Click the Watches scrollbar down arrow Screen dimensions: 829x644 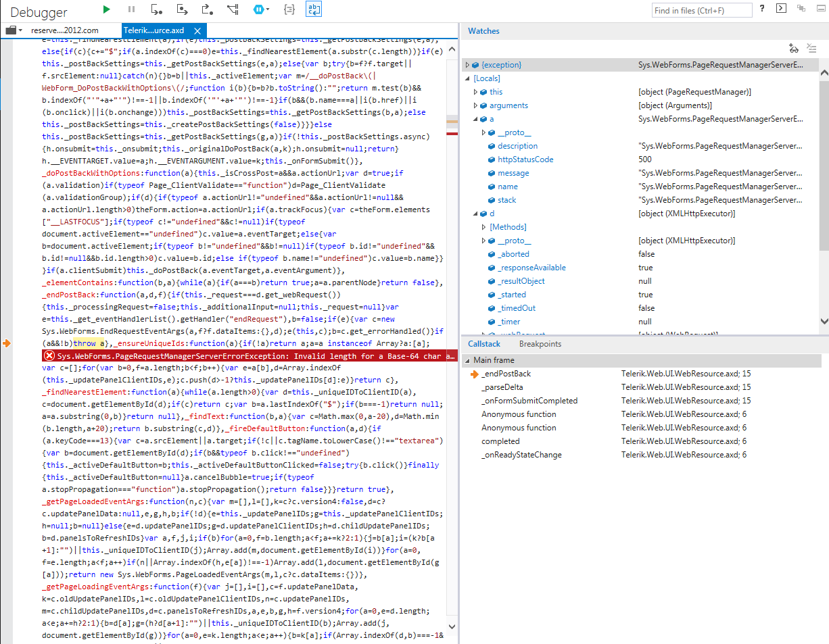[824, 322]
